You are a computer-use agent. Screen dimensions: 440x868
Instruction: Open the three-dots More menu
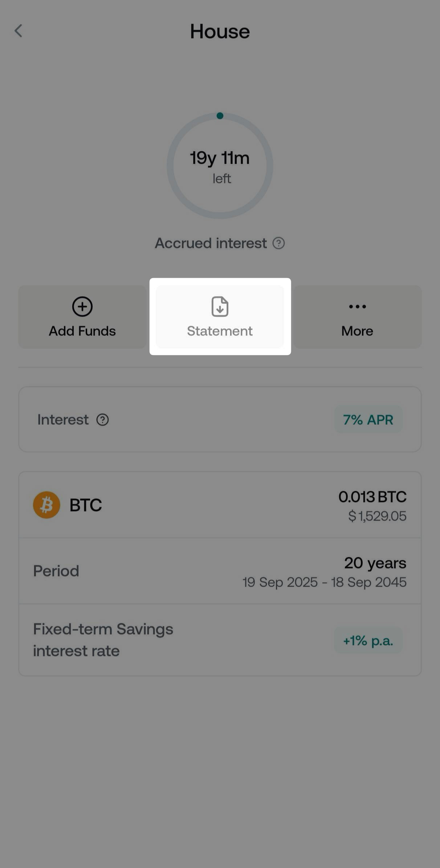[x=357, y=307]
